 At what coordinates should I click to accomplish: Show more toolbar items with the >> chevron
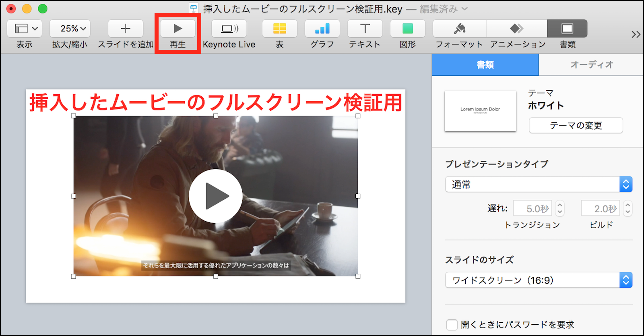tap(636, 34)
